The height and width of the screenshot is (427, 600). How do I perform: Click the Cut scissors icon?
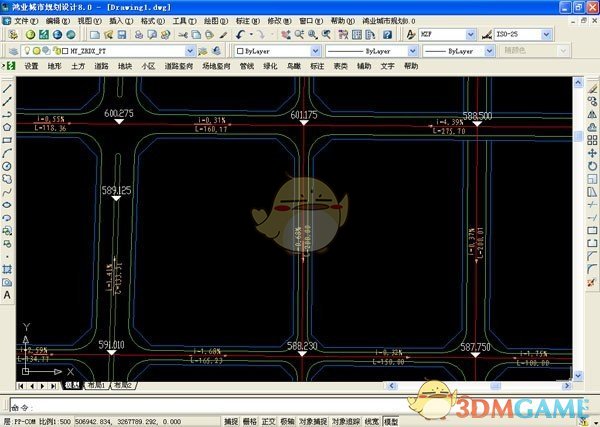(183, 35)
